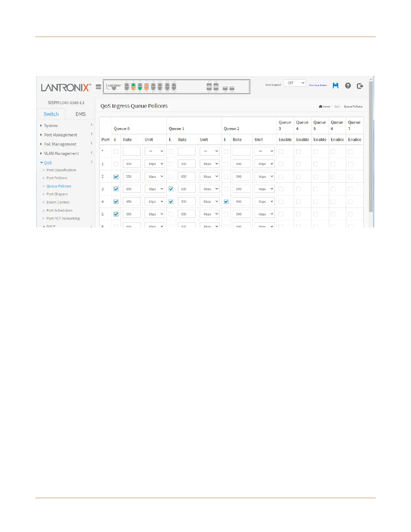The image size is (411, 532).
Task: Toggle Queue 1 enable checkbox for port 3
Action: coord(171,189)
